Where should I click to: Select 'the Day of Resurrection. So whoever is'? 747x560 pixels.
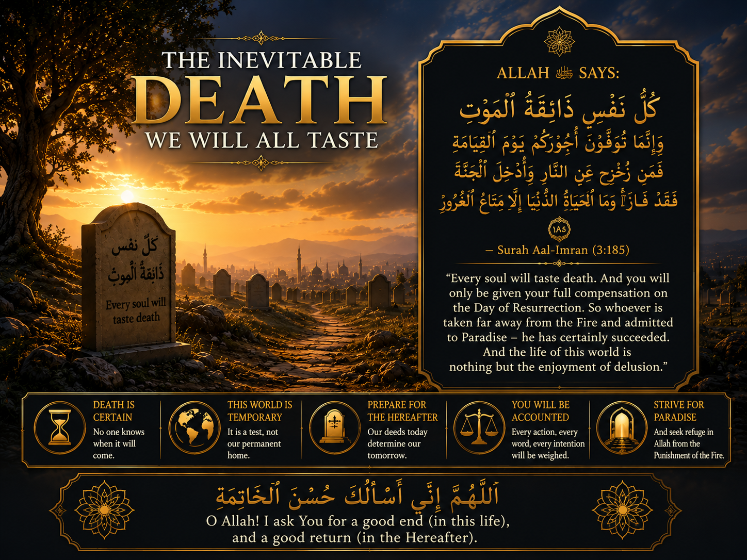(x=558, y=308)
